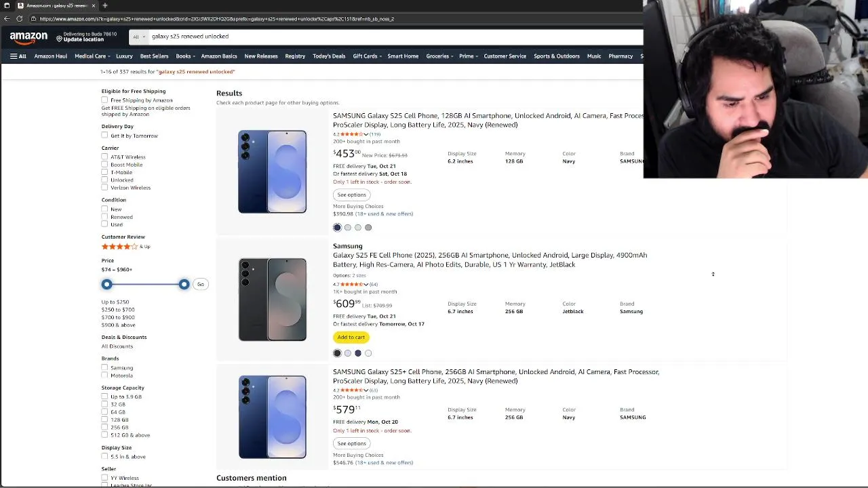
Task: Open a new browser tab
Action: pyautogui.click(x=104, y=5)
